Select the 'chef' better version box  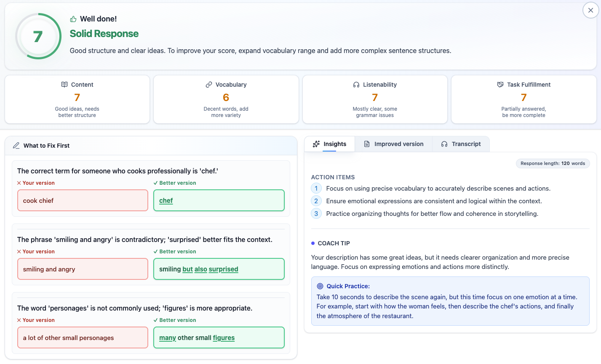click(x=219, y=200)
